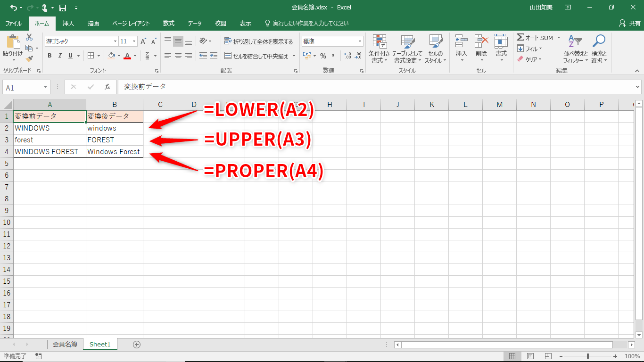Expand the number format dropdown (標準)
Image resolution: width=644 pixels, height=362 pixels.
tap(360, 41)
